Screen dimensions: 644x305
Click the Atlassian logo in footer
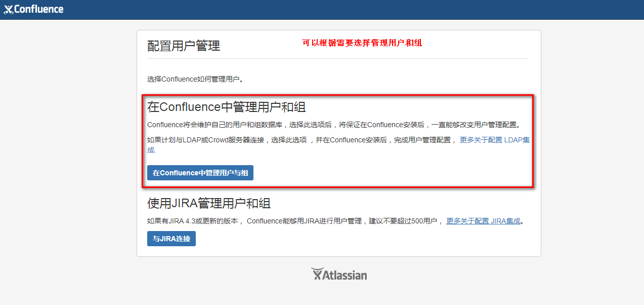pos(339,274)
